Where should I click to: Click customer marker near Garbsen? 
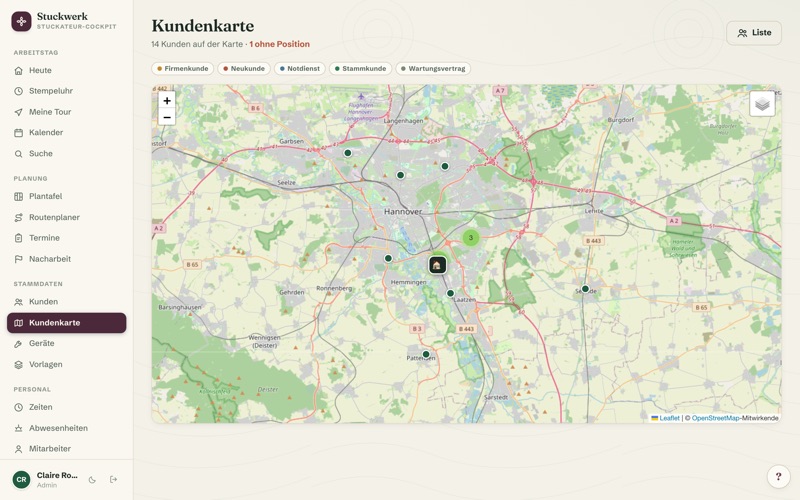[x=347, y=153]
